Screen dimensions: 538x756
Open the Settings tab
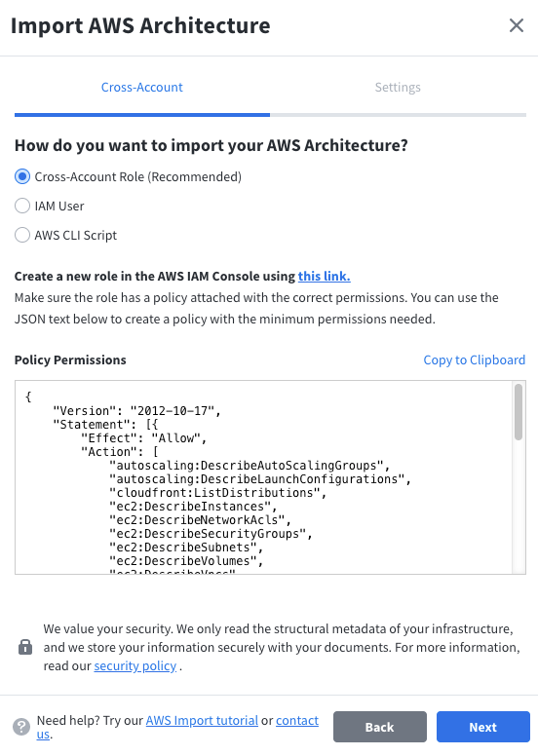(x=398, y=88)
